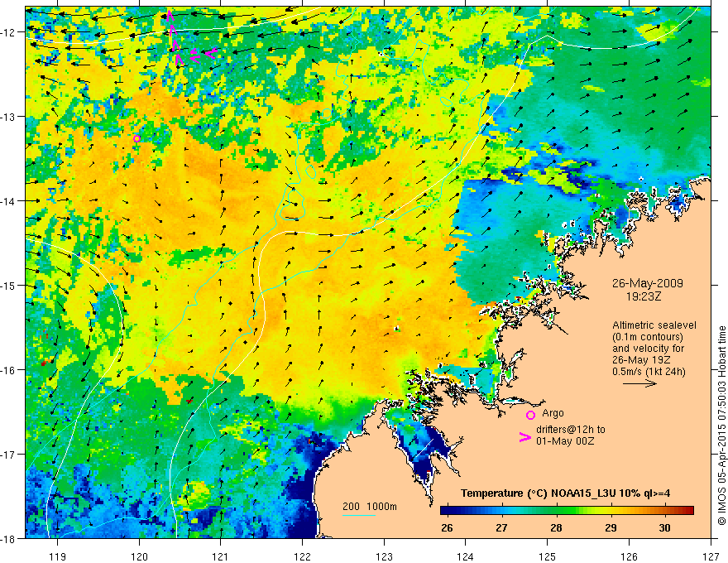This screenshot has height=563, width=728.
Task: Click the '19:23Z' time text
Action: [643, 296]
